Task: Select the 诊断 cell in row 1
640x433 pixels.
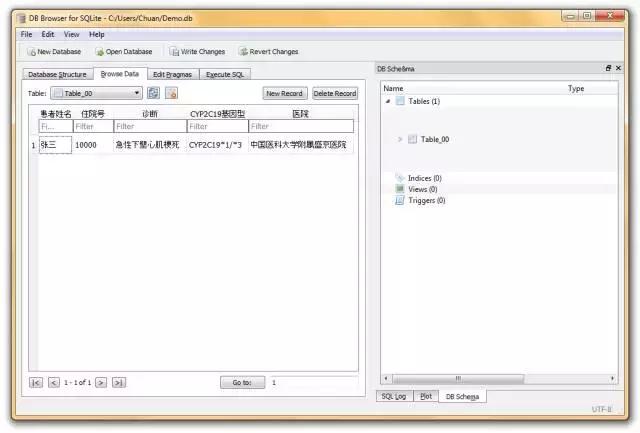Action: click(150, 145)
